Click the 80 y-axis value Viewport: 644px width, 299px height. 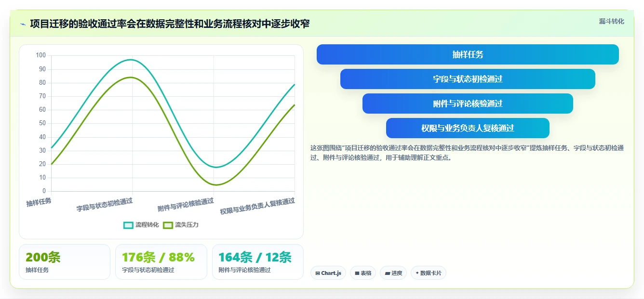pyautogui.click(x=42, y=82)
